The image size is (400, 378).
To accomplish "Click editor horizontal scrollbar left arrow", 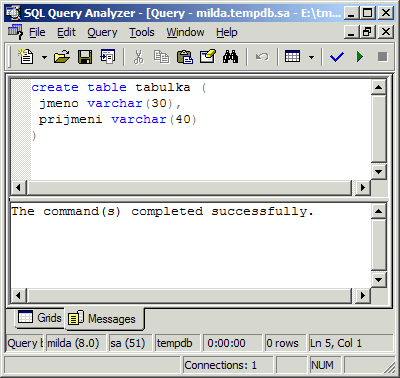I will (x=19, y=188).
